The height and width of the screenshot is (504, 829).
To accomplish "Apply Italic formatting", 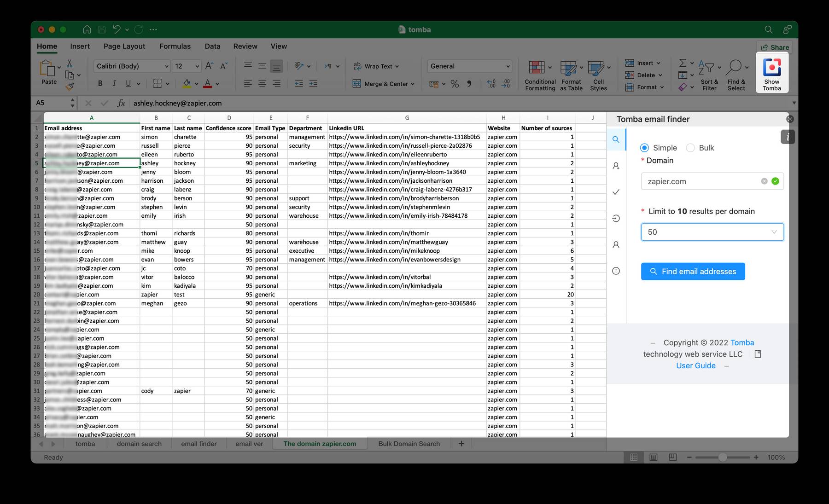I will (114, 83).
